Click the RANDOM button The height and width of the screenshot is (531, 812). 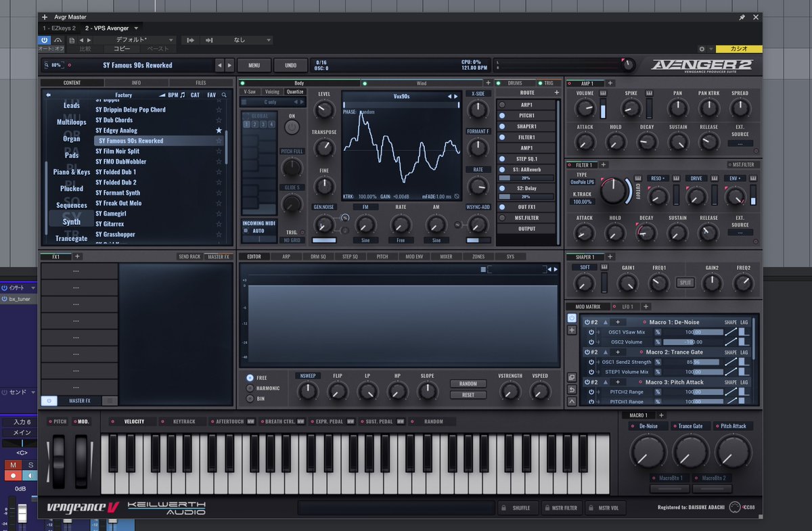pyautogui.click(x=468, y=384)
